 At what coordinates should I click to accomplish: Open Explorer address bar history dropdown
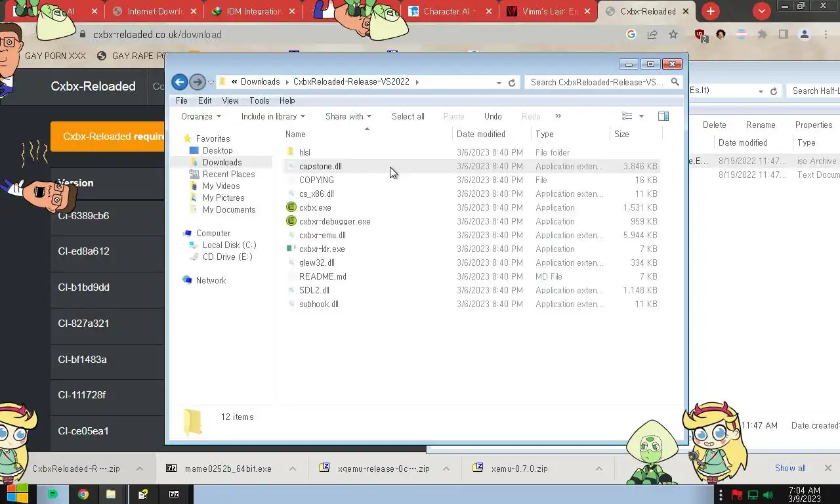(x=499, y=83)
